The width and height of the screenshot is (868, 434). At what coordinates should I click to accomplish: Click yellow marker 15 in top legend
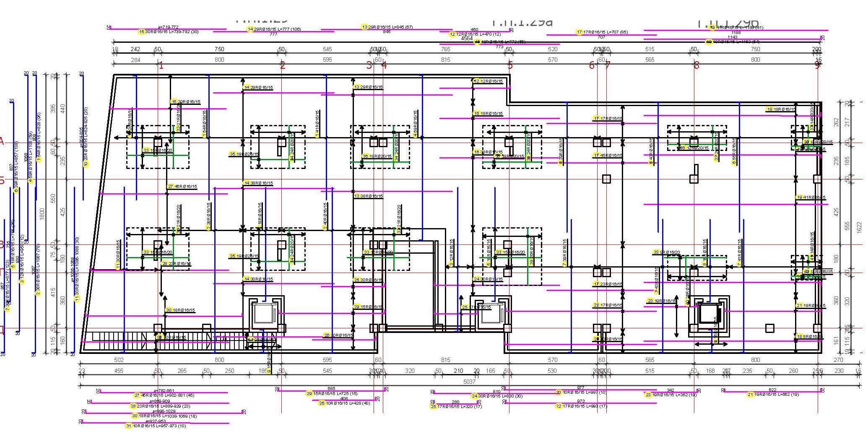click(x=141, y=32)
